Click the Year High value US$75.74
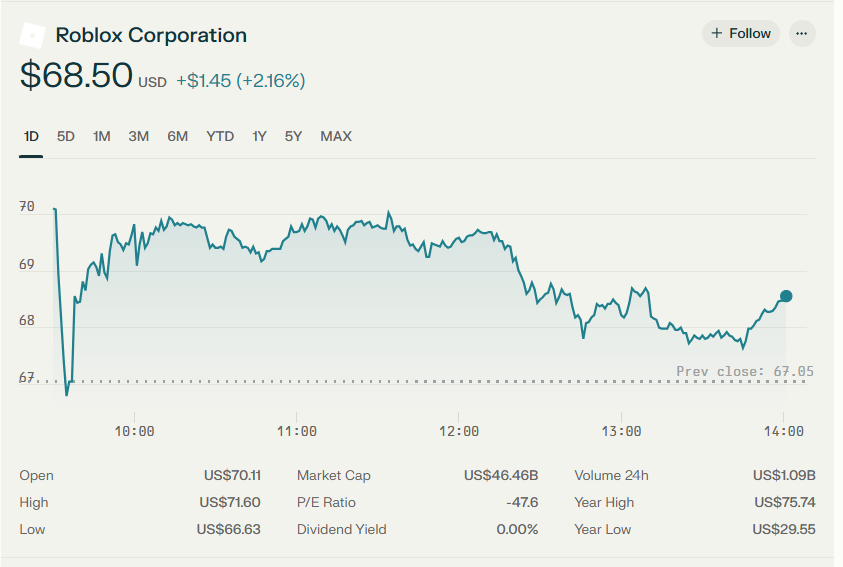 [785, 503]
